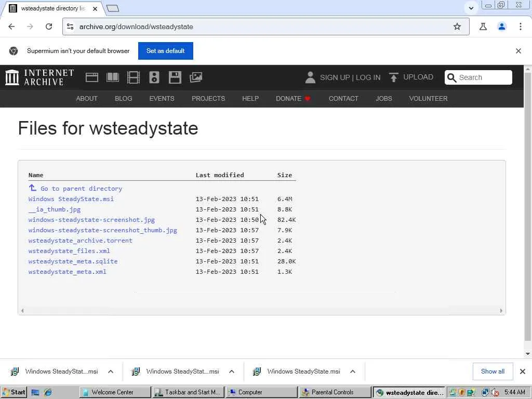The width and height of the screenshot is (532, 399).
Task: Open the DONATE menu item
Action: click(x=293, y=98)
